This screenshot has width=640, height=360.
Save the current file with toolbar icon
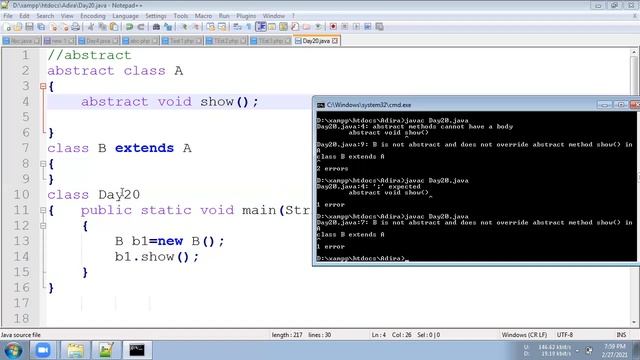pyautogui.click(x=29, y=27)
